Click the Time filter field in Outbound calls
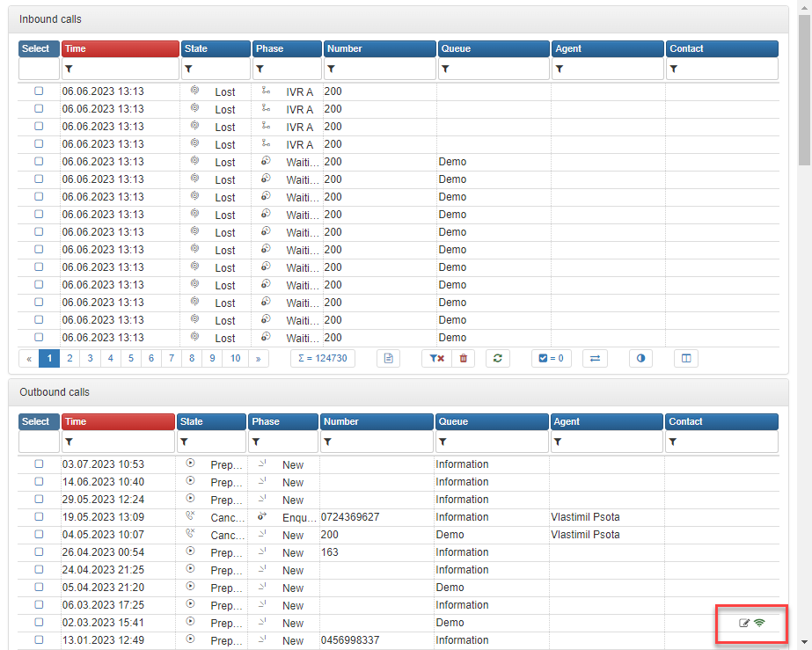The image size is (812, 650). coord(118,442)
